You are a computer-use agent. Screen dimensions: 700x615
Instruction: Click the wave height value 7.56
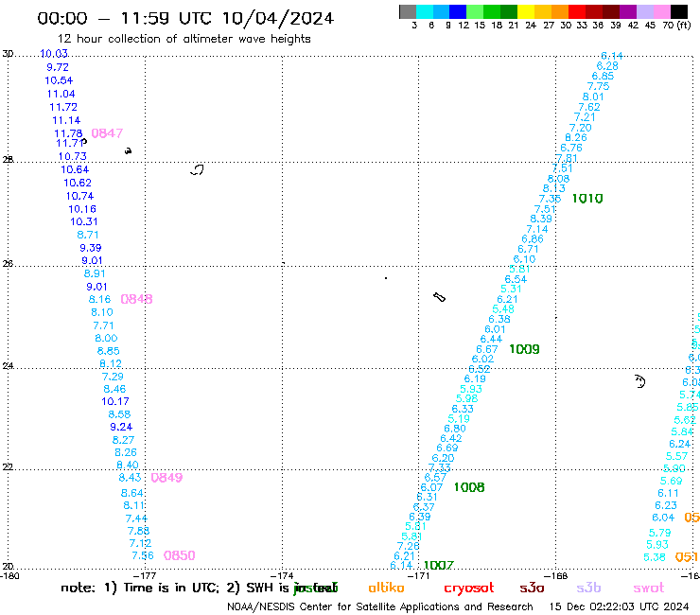(143, 555)
